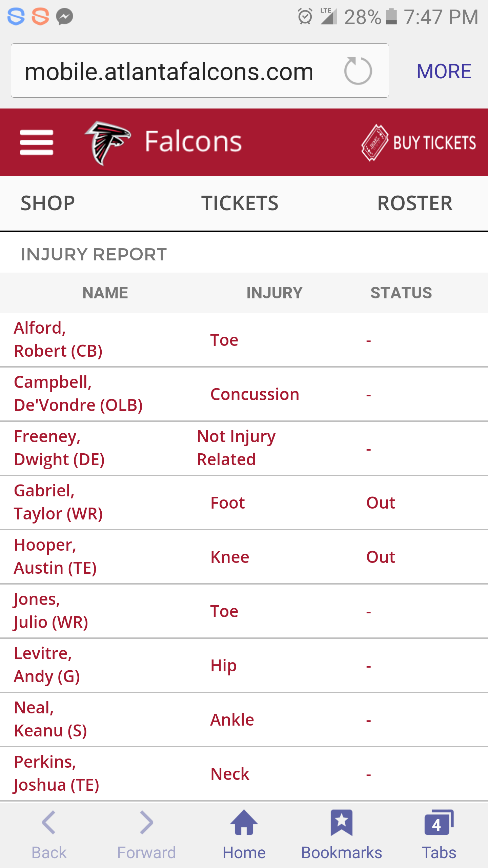This screenshot has width=488, height=868.
Task: Tap the Buy Tickets ticket icon
Action: [x=374, y=143]
